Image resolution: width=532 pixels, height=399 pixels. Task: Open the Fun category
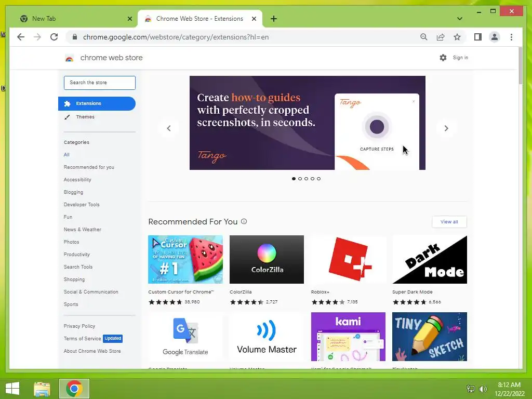(x=68, y=217)
